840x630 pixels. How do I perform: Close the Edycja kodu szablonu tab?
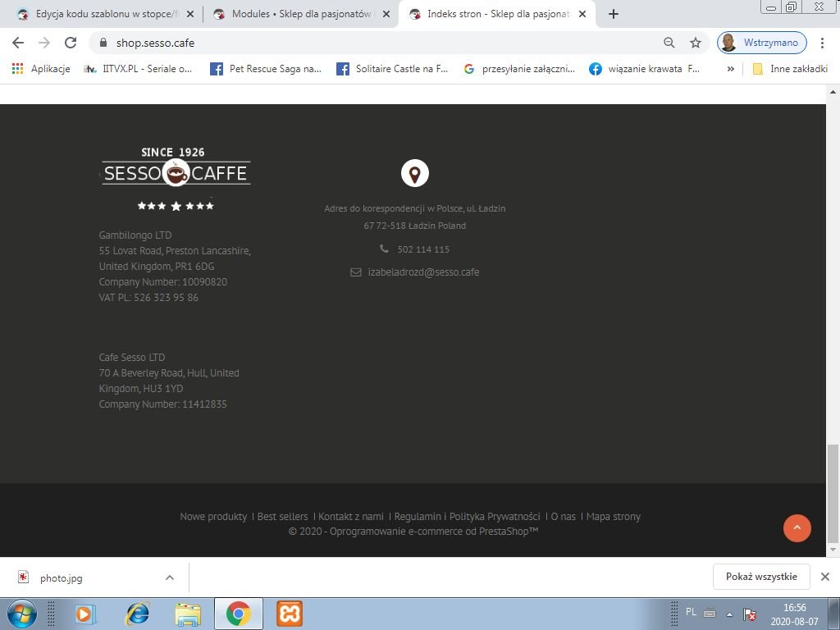coord(190,15)
